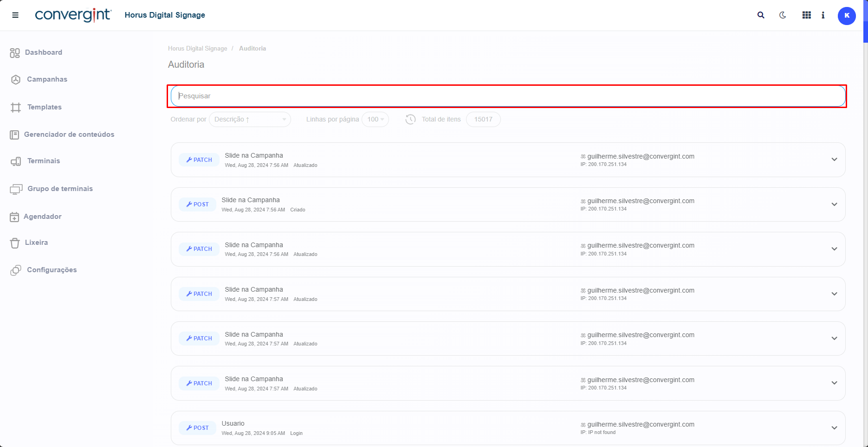Open the user avatar K menu
Viewport: 868px width, 447px height.
coord(847,16)
